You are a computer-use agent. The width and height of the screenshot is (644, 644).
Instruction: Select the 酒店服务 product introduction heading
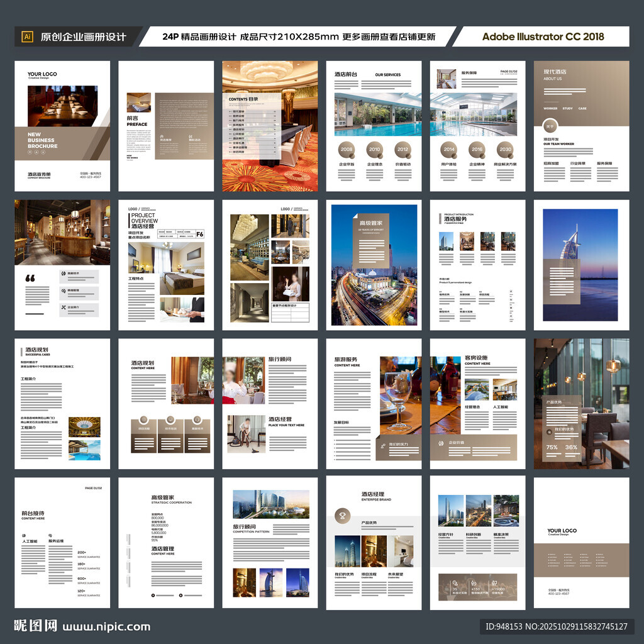coord(455,219)
